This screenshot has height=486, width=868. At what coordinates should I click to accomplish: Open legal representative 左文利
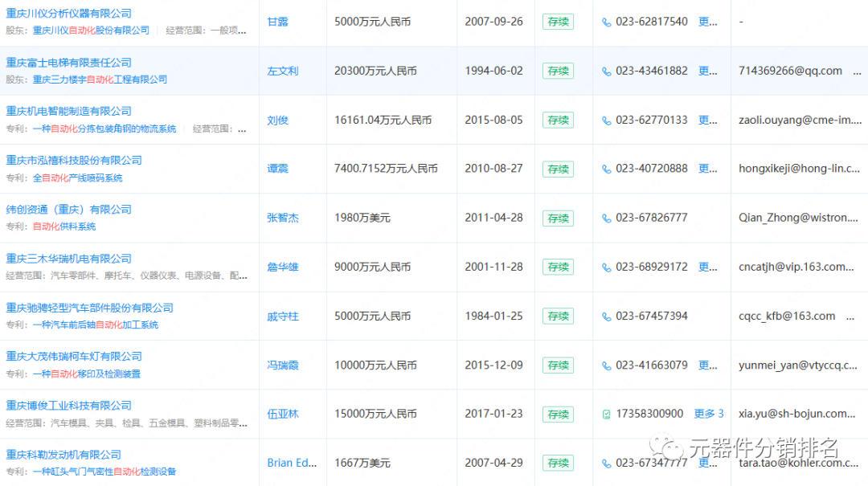[283, 71]
